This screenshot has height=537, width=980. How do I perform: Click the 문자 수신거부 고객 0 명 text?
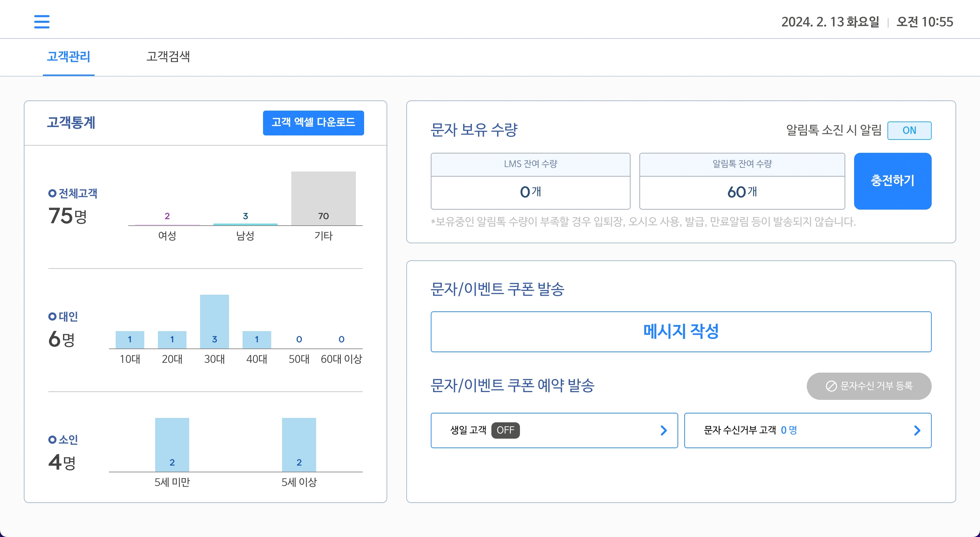point(750,430)
